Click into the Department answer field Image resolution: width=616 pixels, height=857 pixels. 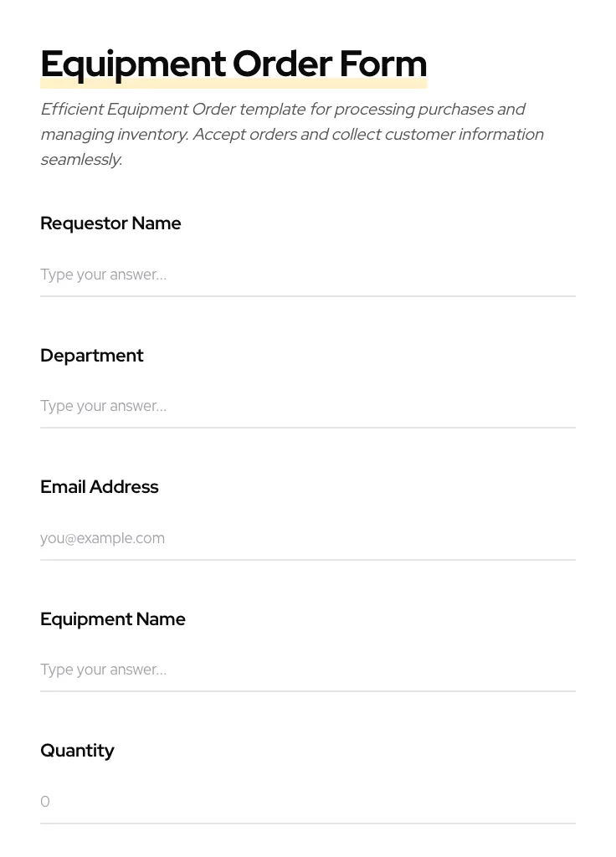307,407
